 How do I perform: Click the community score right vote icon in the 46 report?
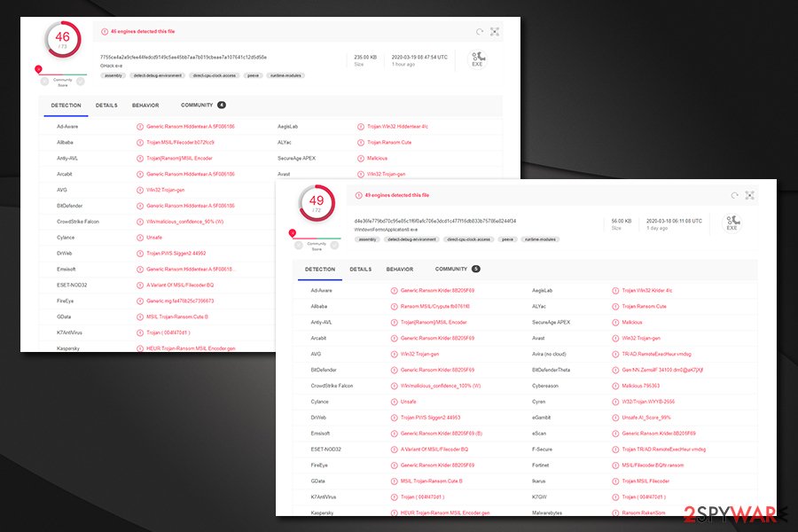pyautogui.click(x=81, y=82)
